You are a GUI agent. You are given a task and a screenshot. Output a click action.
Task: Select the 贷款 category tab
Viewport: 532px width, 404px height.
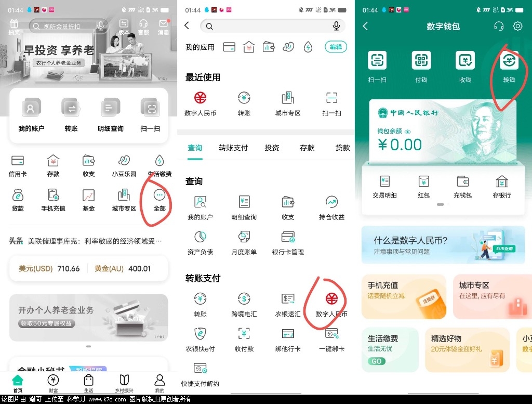pyautogui.click(x=343, y=148)
